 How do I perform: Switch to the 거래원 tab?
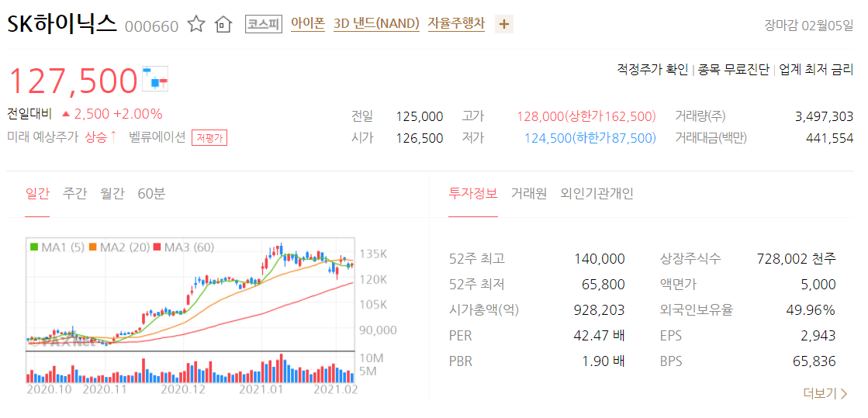529,194
